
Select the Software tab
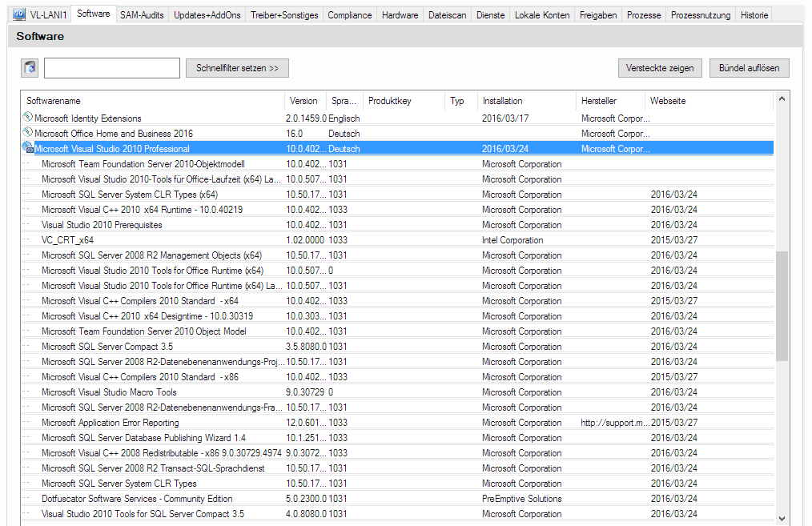[x=93, y=14]
